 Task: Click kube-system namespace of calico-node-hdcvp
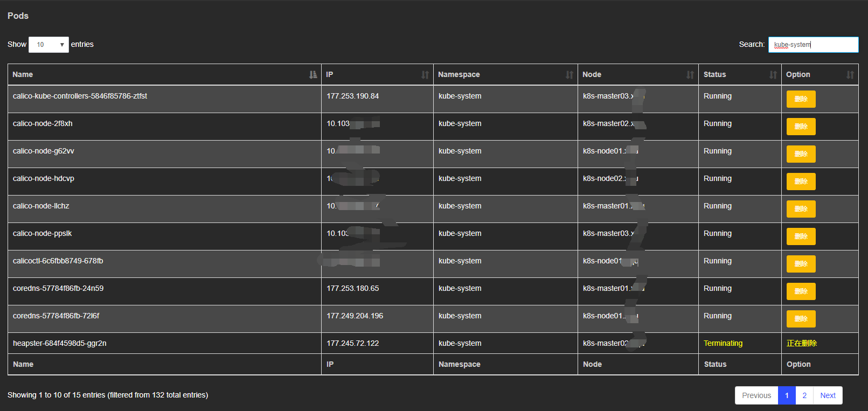(x=460, y=178)
